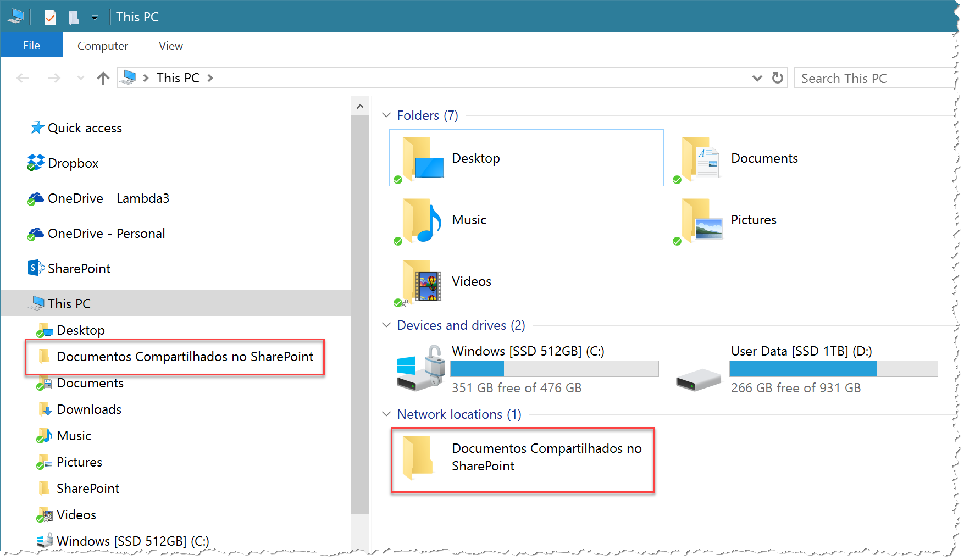This screenshot has width=964, height=560.
Task: Click the C: drive usage bar
Action: 555,369
